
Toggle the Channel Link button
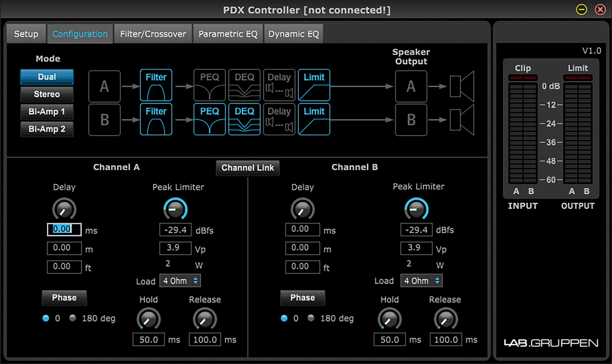pyautogui.click(x=248, y=168)
